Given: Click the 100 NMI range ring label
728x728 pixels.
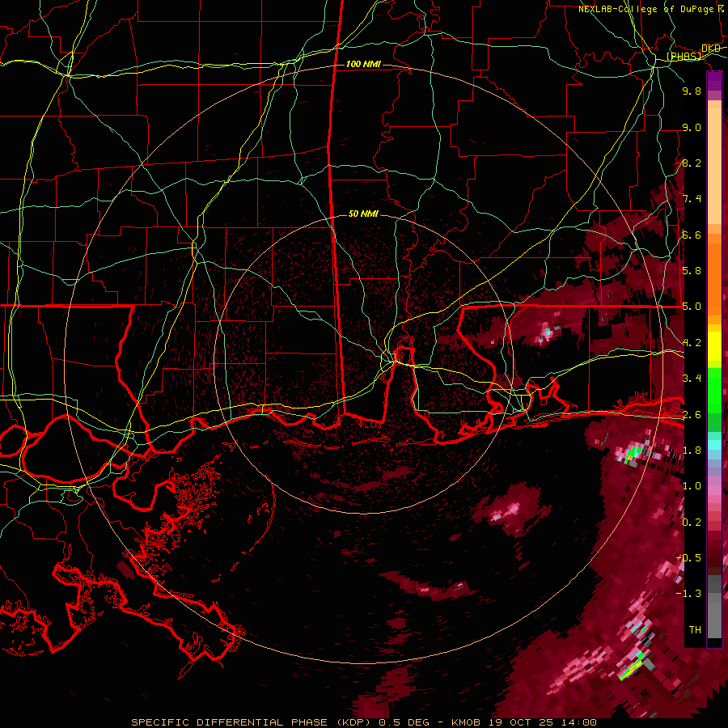Looking at the screenshot, I should 363,64.
